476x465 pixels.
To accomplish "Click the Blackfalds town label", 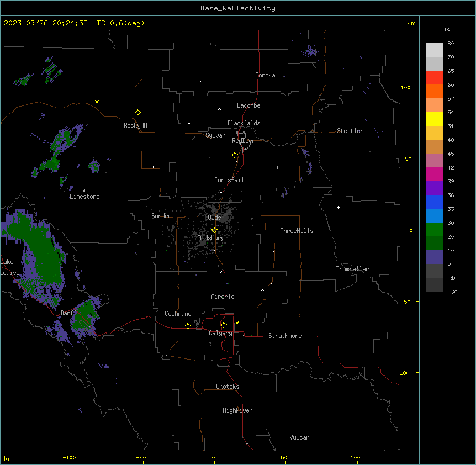I will pos(244,123).
